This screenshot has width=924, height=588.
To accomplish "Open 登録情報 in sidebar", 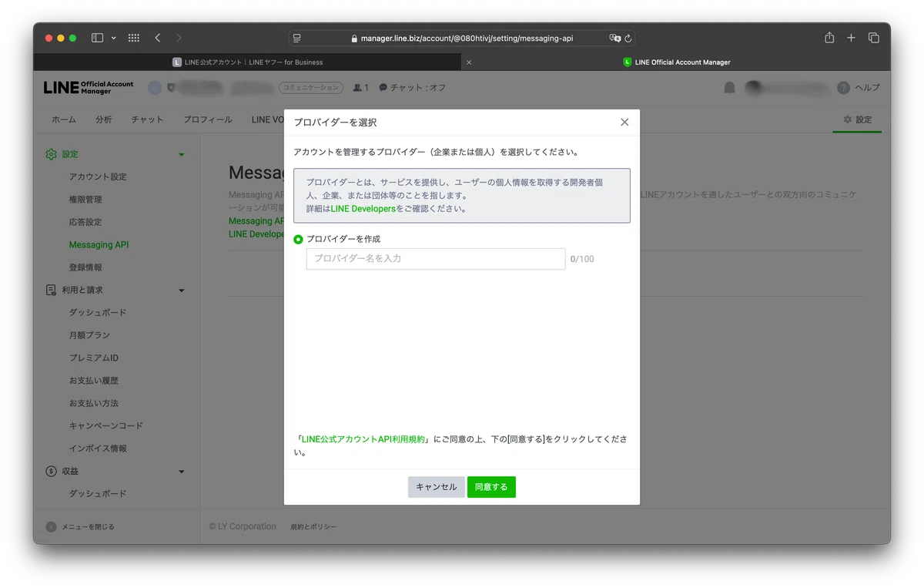I will (x=85, y=267).
